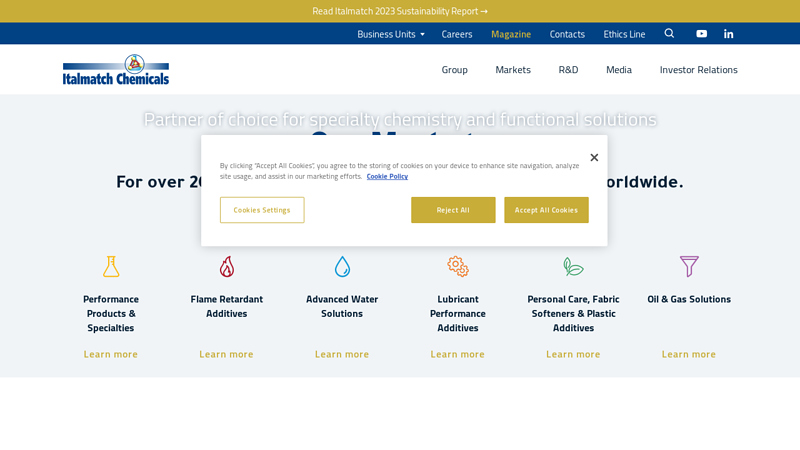Viewport: 800px width, 450px height.
Task: Click the Performance Products & Specialties title
Action: (x=111, y=313)
